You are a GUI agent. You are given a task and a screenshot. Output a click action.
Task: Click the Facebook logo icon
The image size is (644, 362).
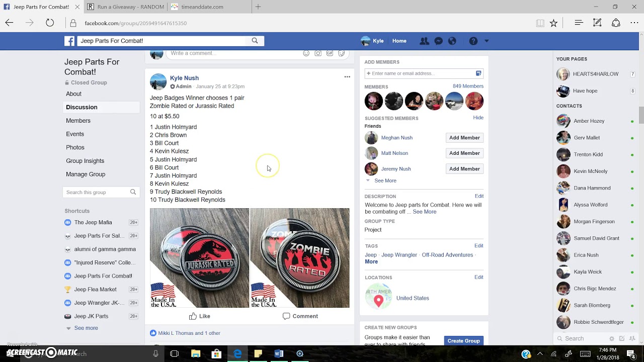[x=69, y=41]
